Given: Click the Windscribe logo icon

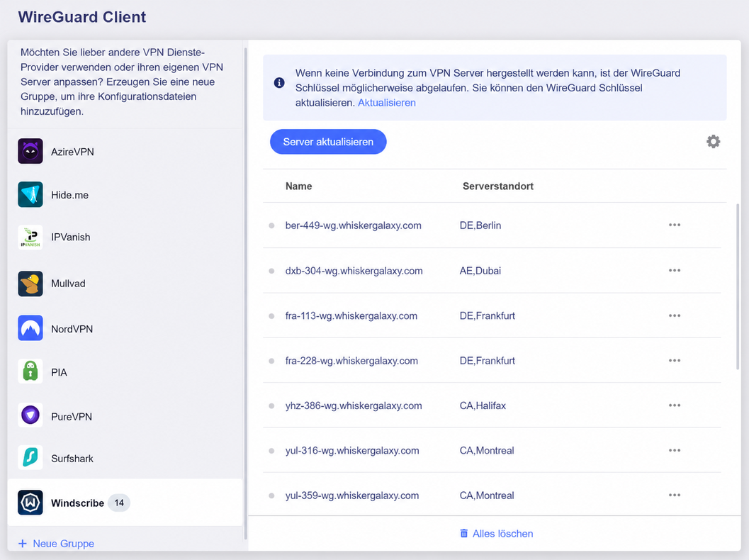Looking at the screenshot, I should [30, 502].
